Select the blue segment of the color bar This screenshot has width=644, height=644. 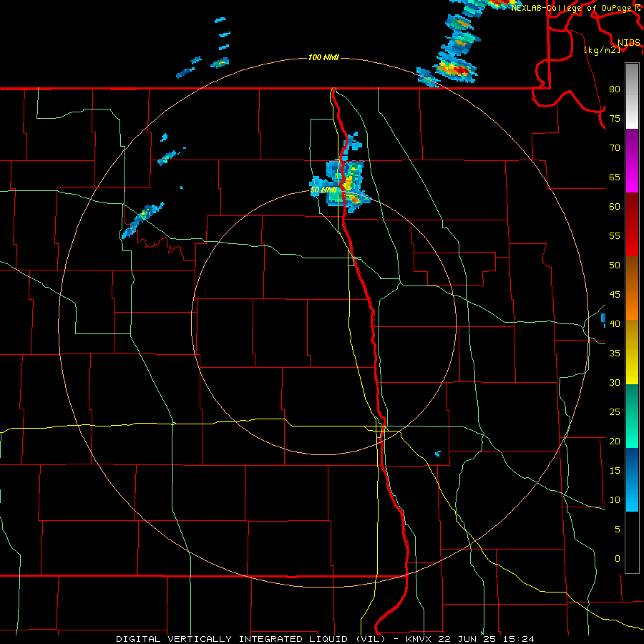(x=632, y=479)
